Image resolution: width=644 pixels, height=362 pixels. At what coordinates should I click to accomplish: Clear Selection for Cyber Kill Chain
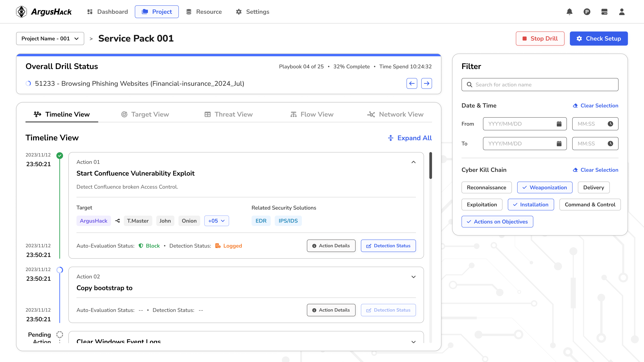596,170
